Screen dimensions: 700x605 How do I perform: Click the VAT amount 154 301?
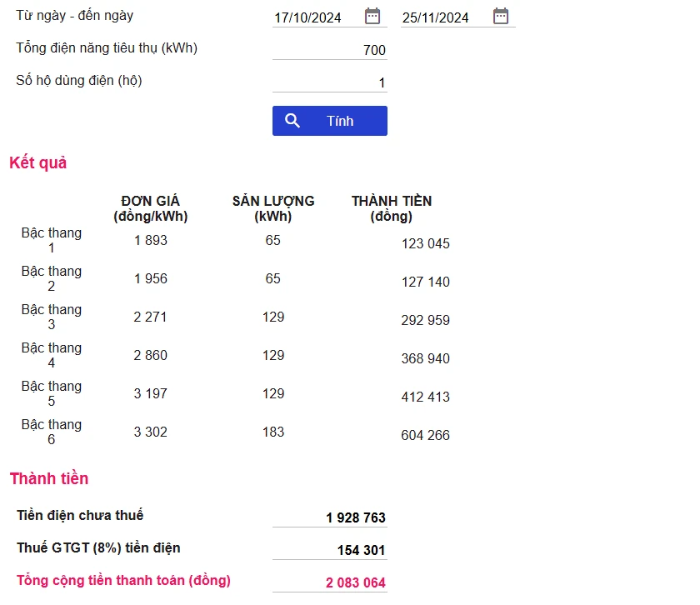coord(360,550)
